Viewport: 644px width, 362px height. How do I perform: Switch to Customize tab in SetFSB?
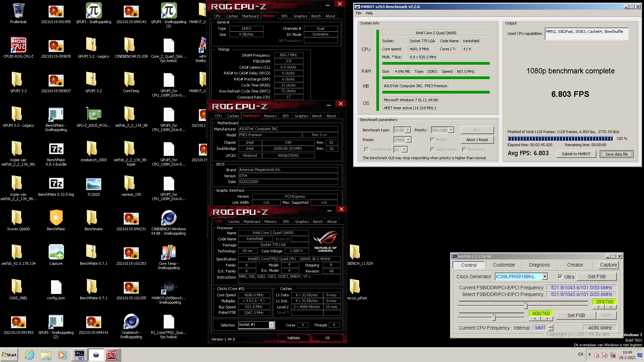click(504, 265)
